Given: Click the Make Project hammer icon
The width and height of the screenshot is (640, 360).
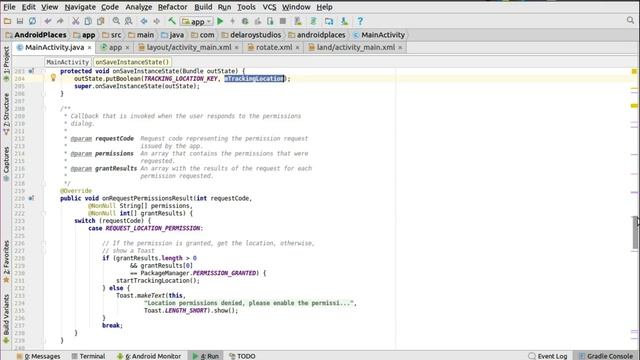Looking at the screenshot, I should 172,21.
